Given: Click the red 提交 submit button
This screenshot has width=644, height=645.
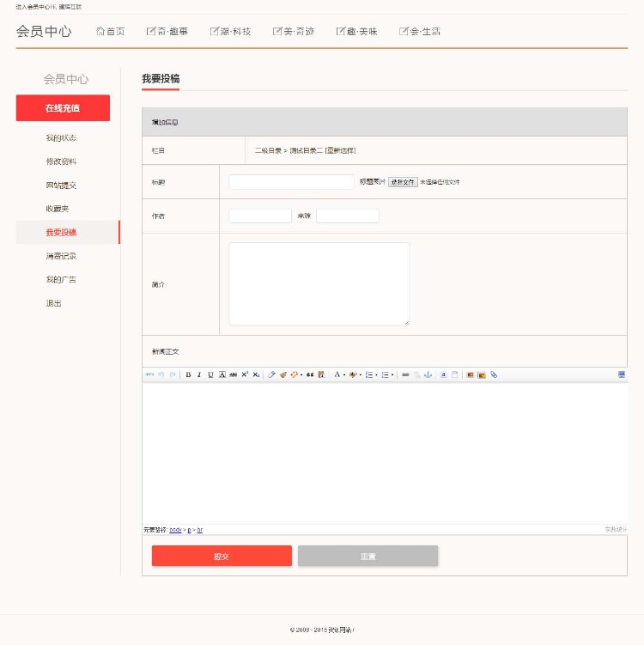Looking at the screenshot, I should coord(222,557).
